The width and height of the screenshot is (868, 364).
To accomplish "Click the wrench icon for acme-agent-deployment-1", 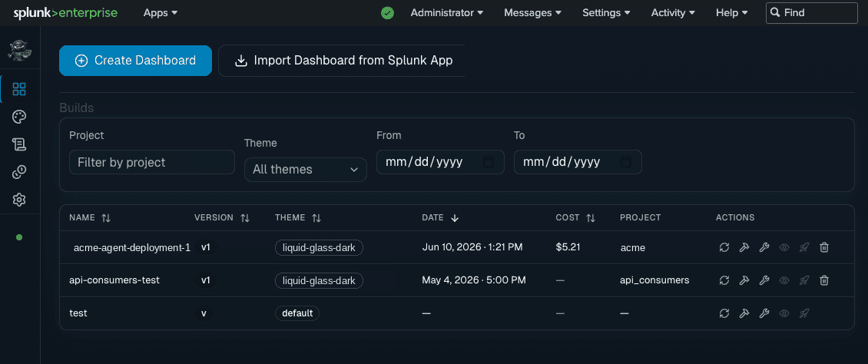I will (x=764, y=248).
